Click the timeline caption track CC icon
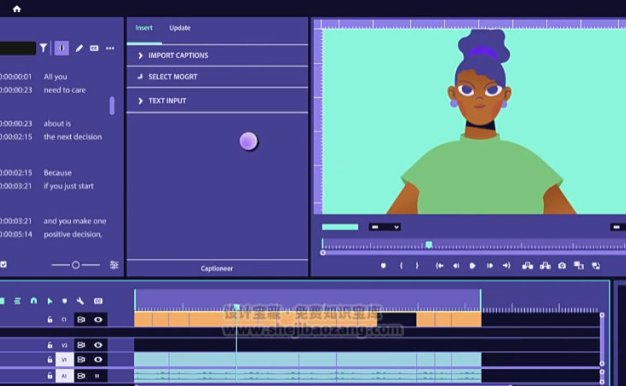 [98, 301]
